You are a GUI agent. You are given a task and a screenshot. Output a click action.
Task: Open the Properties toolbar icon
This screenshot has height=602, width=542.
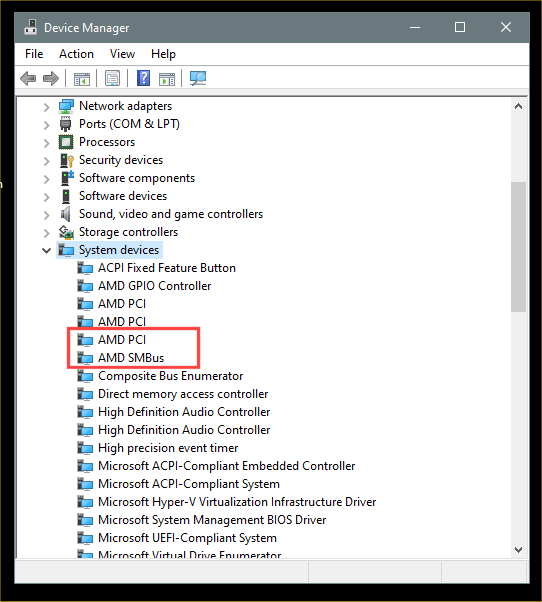pyautogui.click(x=112, y=79)
